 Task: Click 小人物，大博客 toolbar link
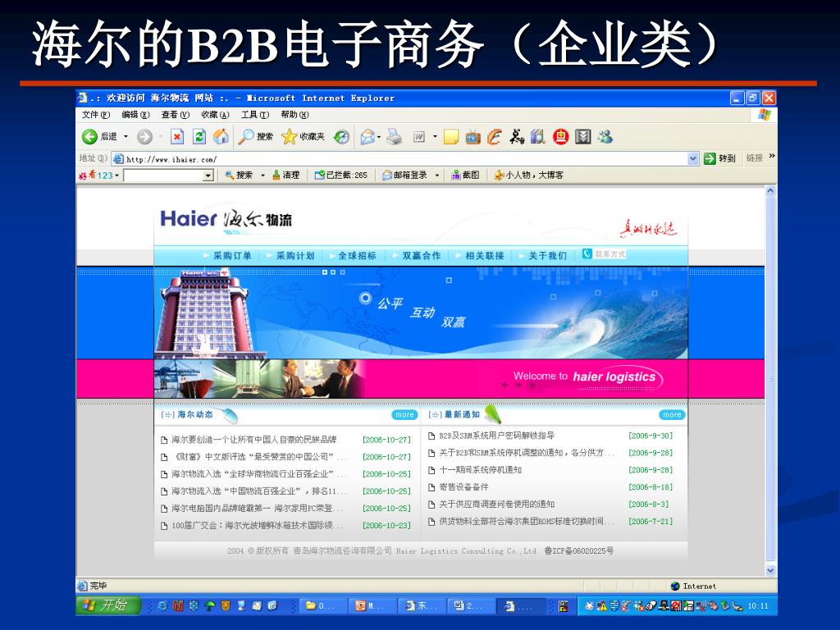click(529, 176)
